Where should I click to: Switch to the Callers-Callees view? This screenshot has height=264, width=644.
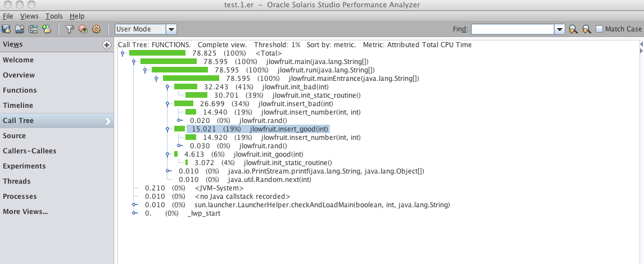57,151
